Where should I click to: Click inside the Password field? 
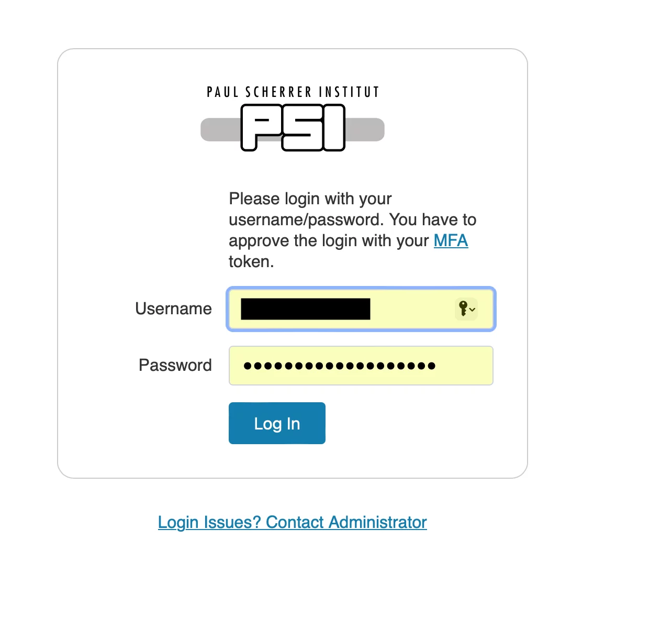361,365
